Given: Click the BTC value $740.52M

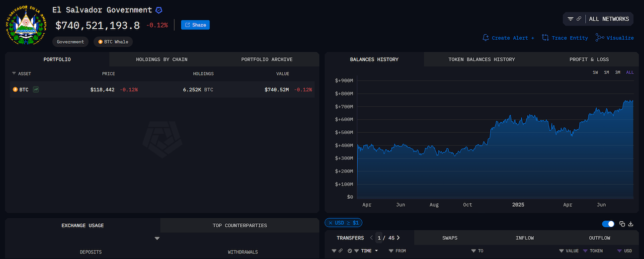Looking at the screenshot, I should (277, 90).
